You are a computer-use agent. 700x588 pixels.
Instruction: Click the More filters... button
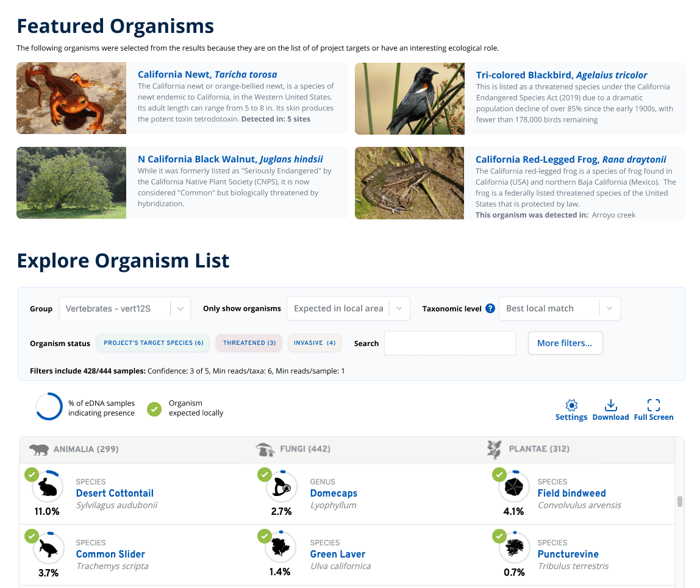565,343
